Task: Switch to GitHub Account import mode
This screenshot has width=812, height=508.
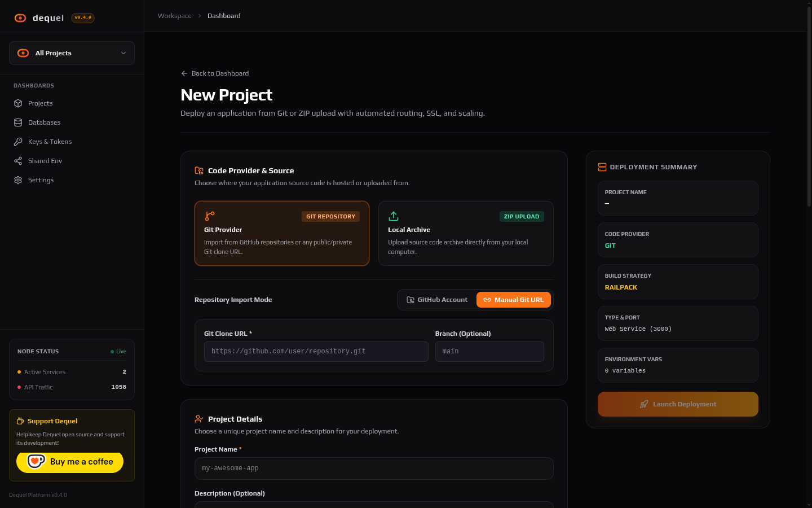Action: [x=437, y=300]
